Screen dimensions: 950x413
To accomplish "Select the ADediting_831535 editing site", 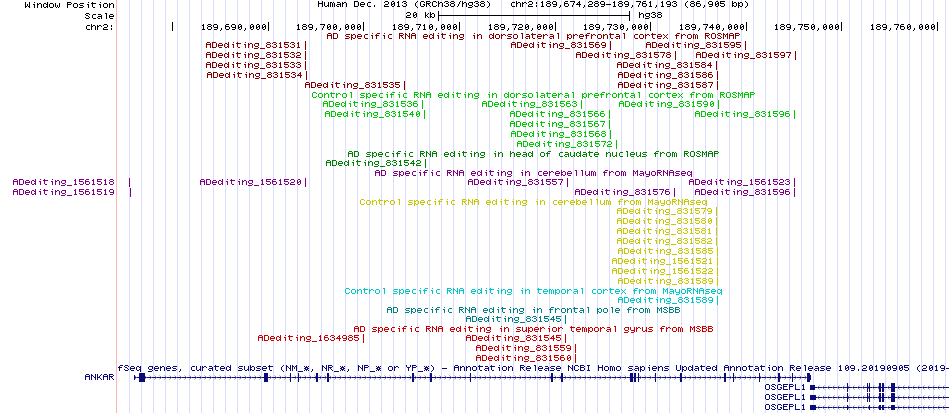I will coord(353,85).
